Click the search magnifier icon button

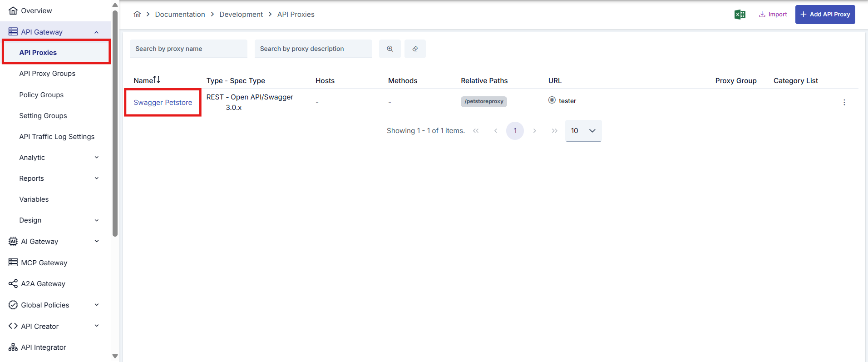[x=390, y=49]
